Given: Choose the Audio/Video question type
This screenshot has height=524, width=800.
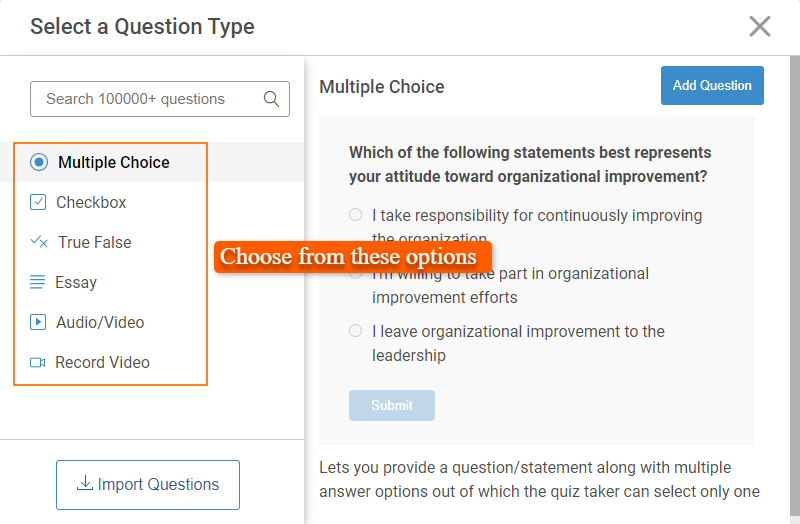Looking at the screenshot, I should [x=99, y=322].
